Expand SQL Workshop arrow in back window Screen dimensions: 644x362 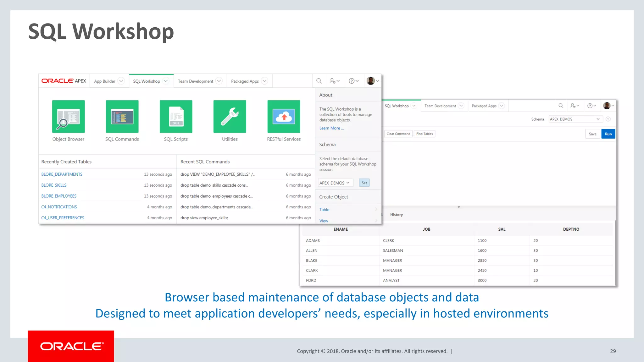[414, 106]
